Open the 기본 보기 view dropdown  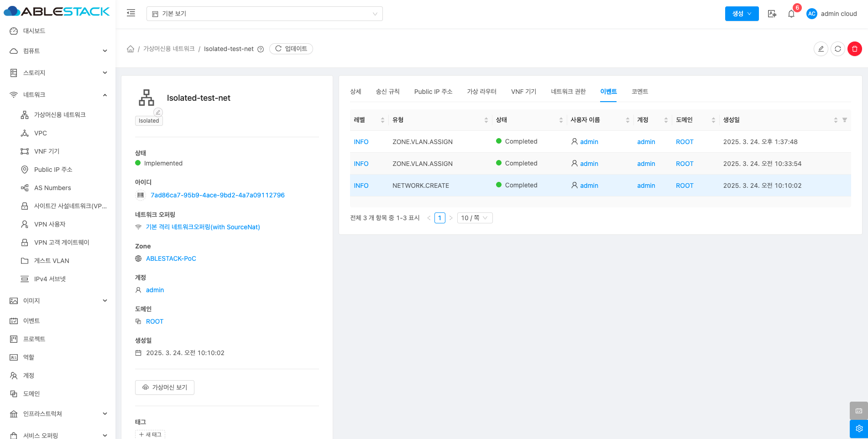tap(264, 14)
